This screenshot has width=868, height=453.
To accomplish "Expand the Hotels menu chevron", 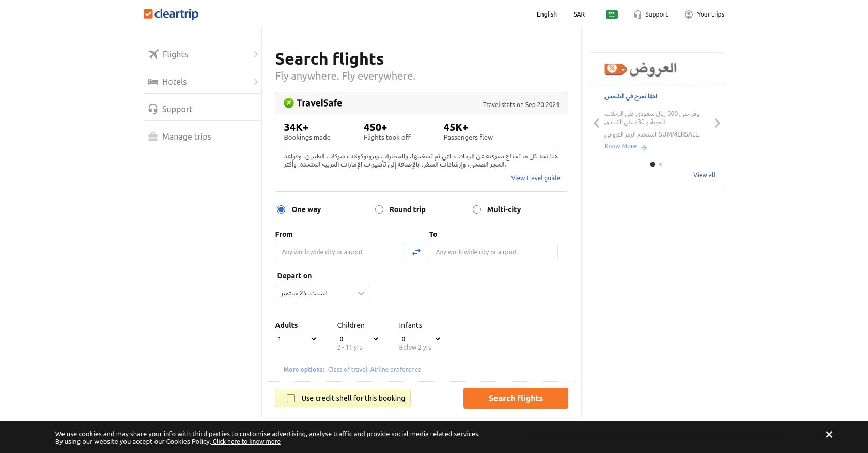I will point(256,82).
